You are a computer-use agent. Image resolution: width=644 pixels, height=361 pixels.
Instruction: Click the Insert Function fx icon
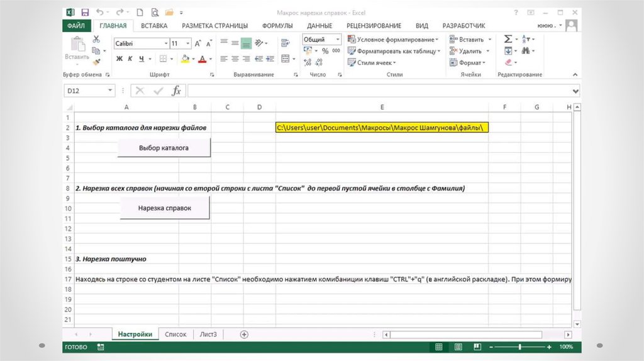[177, 91]
